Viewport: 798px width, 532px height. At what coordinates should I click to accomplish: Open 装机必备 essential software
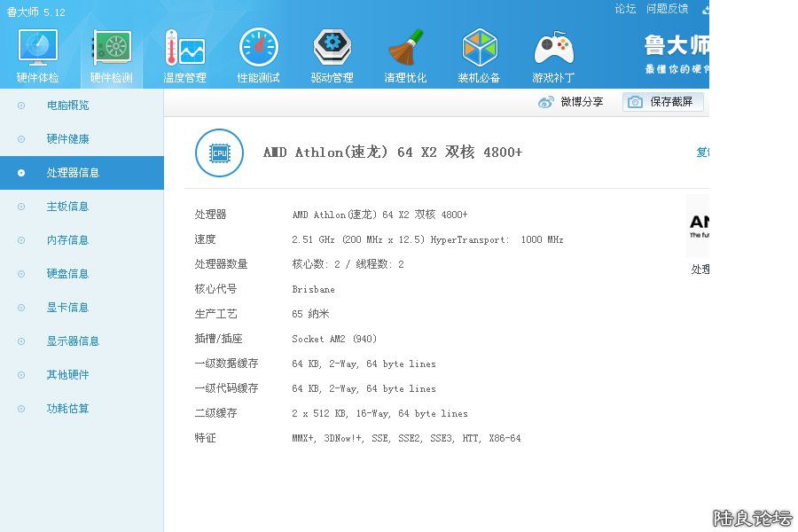point(479,55)
